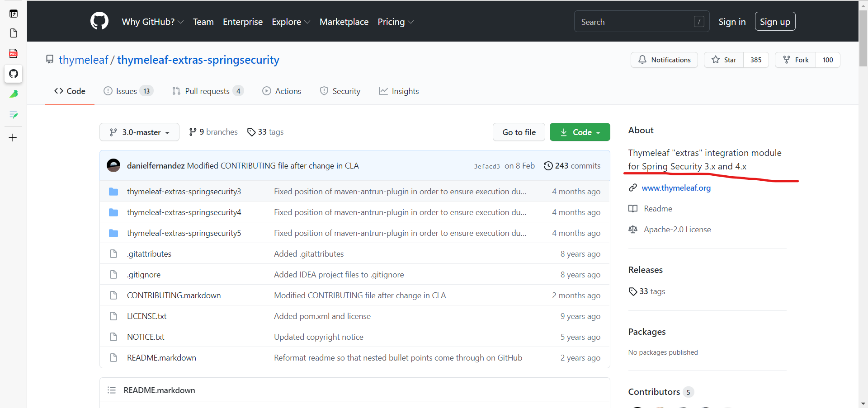Click the notes pencil icon in sidebar
Image resolution: width=868 pixels, height=408 pixels.
tap(14, 114)
